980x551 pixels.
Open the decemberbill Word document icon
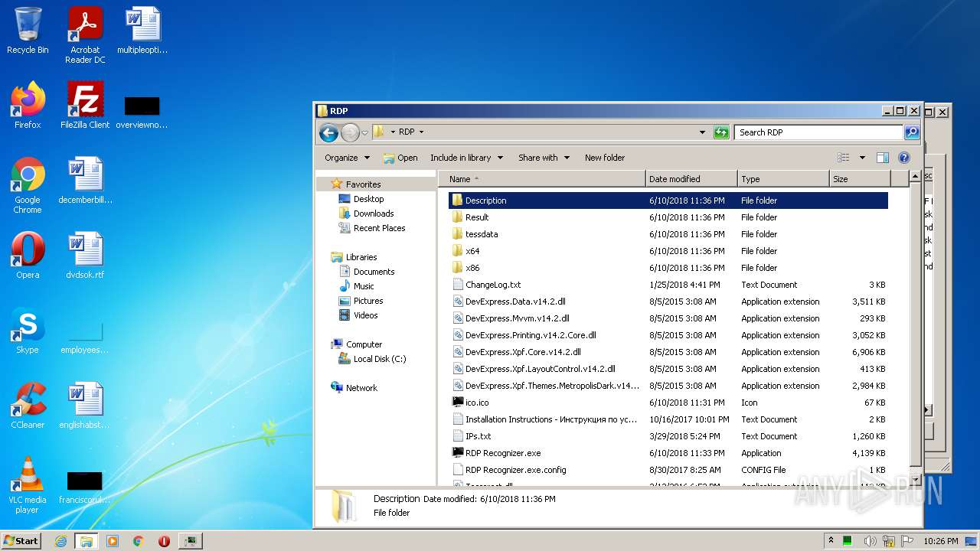[x=85, y=181]
